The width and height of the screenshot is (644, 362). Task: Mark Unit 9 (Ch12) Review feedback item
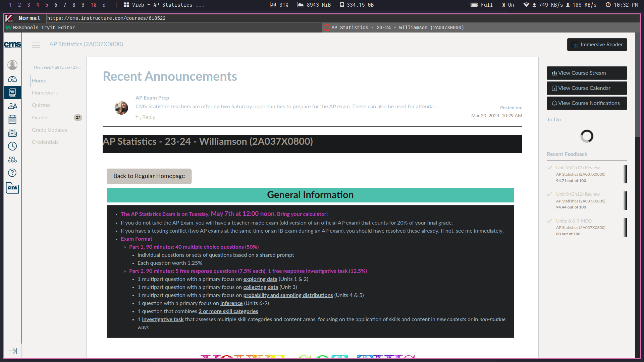point(549,168)
